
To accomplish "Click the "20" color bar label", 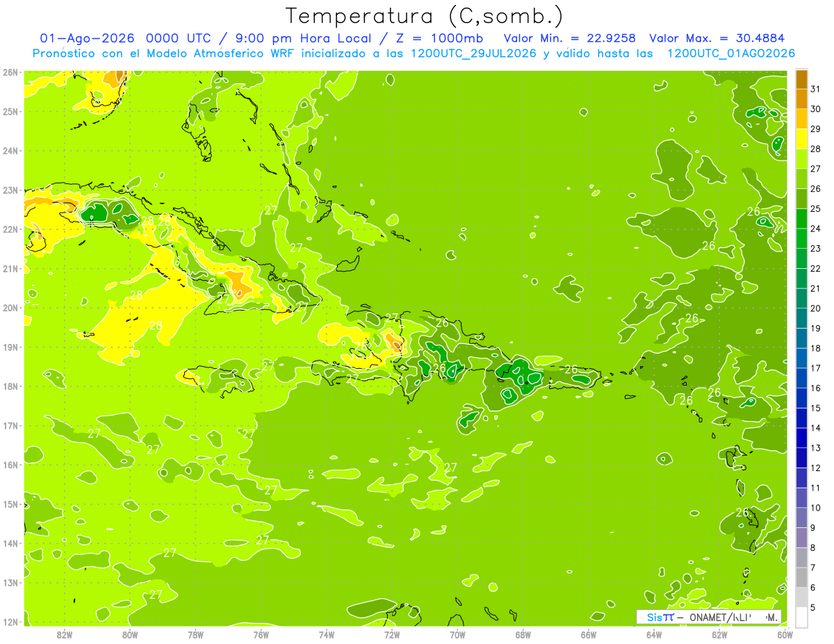I will 815,308.
